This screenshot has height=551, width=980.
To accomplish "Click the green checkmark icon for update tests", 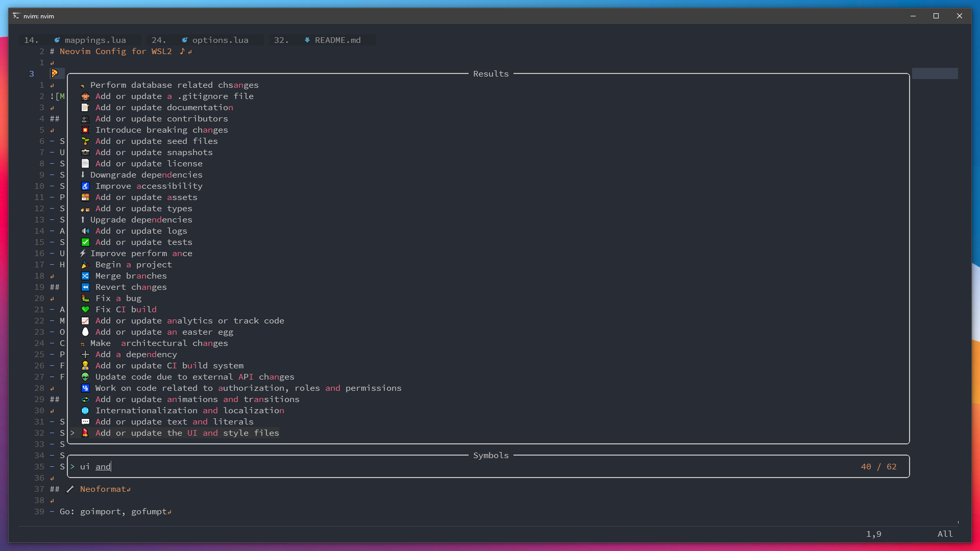I will point(85,242).
